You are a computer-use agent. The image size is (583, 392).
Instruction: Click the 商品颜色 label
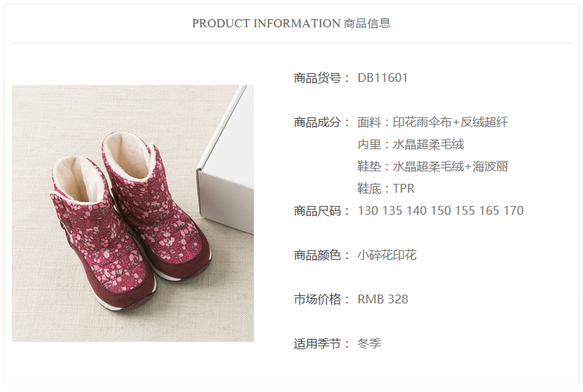(317, 255)
